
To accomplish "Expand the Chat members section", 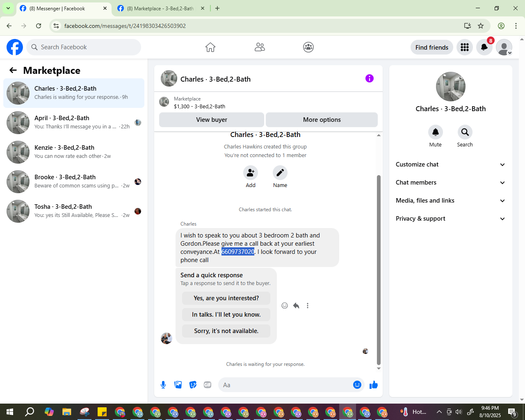I will [x=451, y=183].
